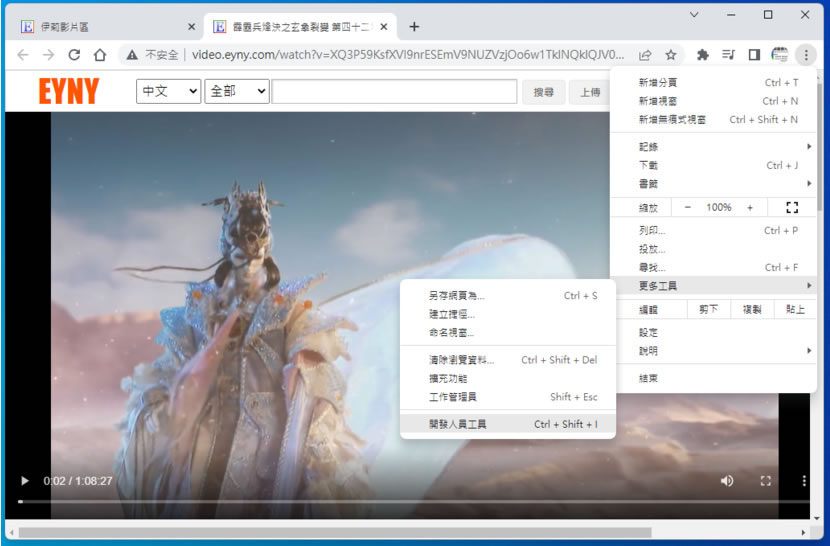Click 複製 copy button in menu
Image resolution: width=830 pixels, height=546 pixels.
[752, 309]
